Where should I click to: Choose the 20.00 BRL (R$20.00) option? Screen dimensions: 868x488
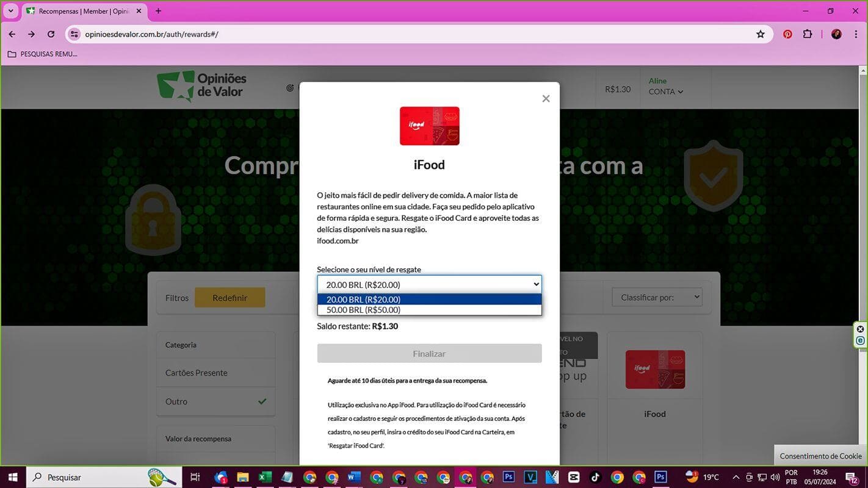429,300
